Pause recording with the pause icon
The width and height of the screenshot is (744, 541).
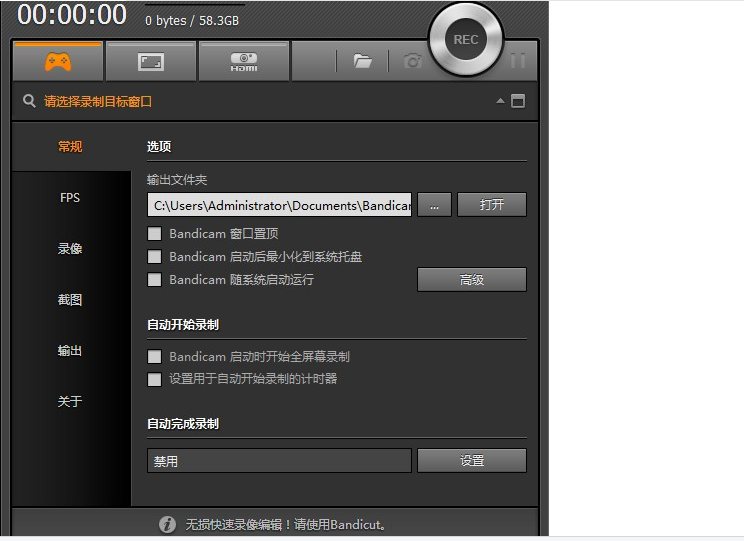coord(518,61)
